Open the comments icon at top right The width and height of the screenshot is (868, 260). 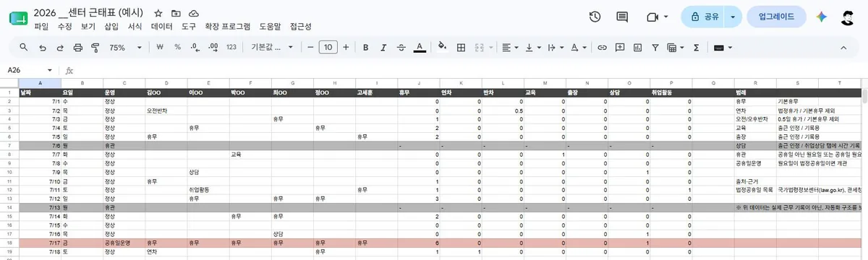[621, 17]
